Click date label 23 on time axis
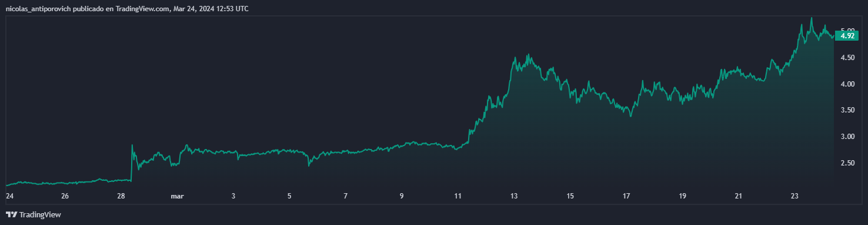868x225 pixels. [794, 196]
